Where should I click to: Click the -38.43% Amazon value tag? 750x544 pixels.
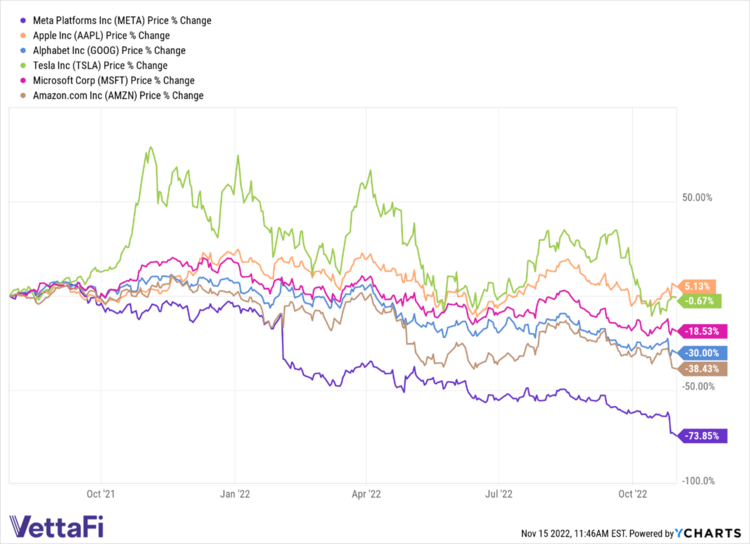[695, 369]
